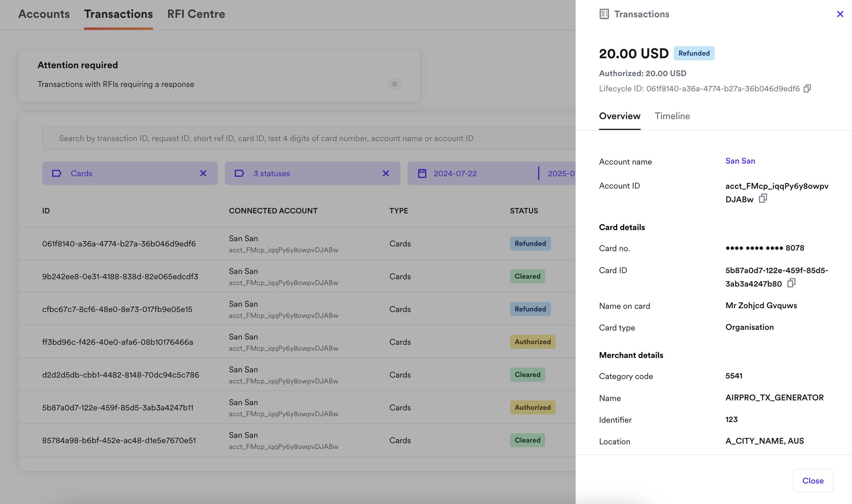This screenshot has height=504, width=852.
Task: Click the RFI count badge showing 0
Action: [394, 84]
